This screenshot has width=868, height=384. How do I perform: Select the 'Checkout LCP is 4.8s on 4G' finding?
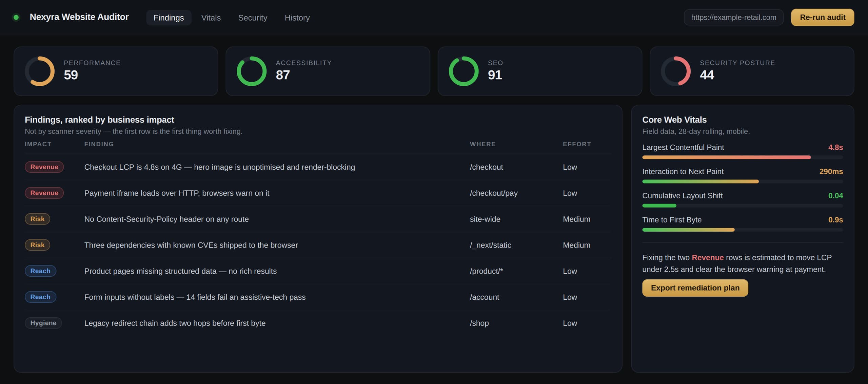tap(318, 167)
